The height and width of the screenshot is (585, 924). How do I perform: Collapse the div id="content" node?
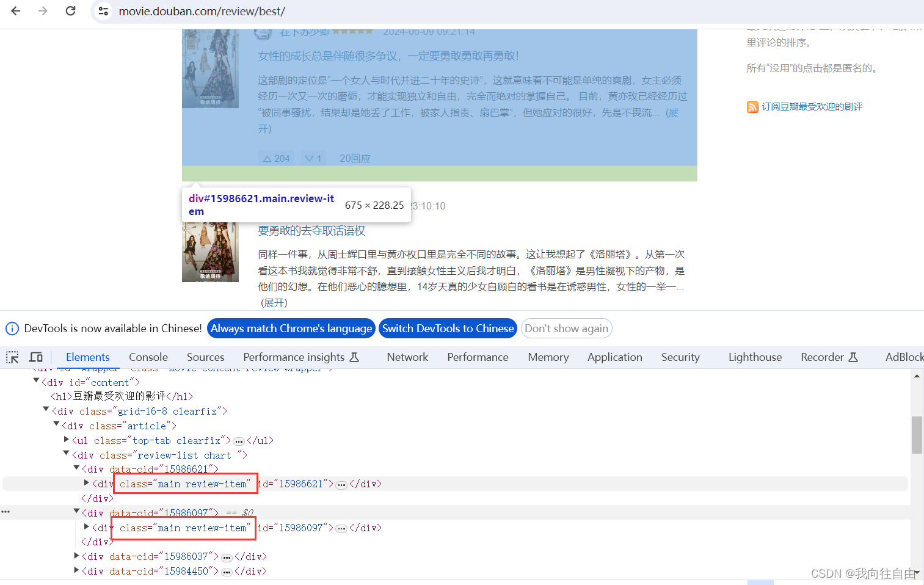pos(36,381)
